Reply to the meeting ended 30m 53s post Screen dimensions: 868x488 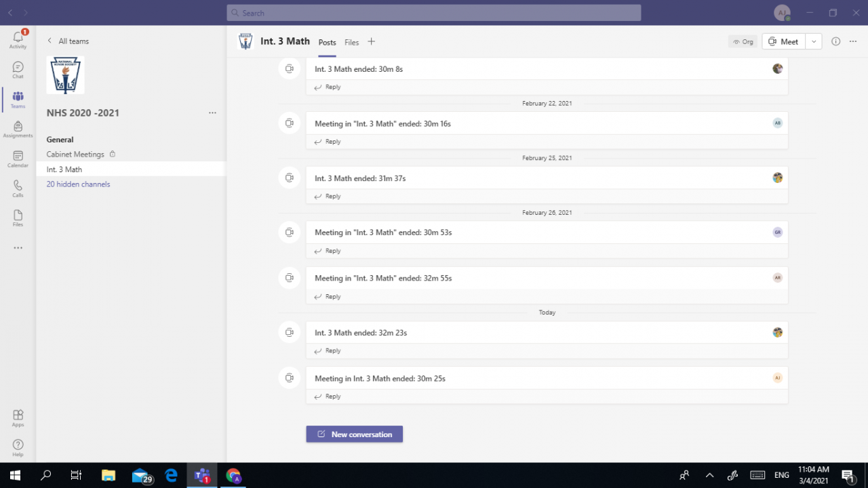pos(328,251)
